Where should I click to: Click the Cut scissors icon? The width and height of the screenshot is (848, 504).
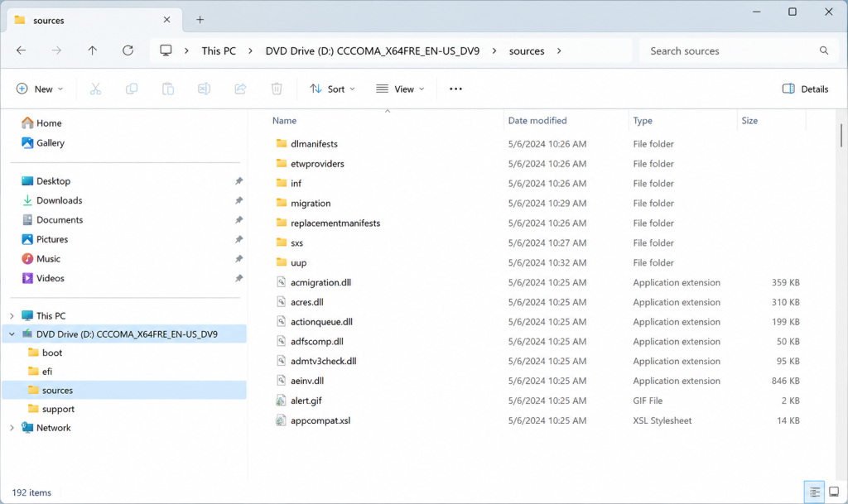click(95, 89)
